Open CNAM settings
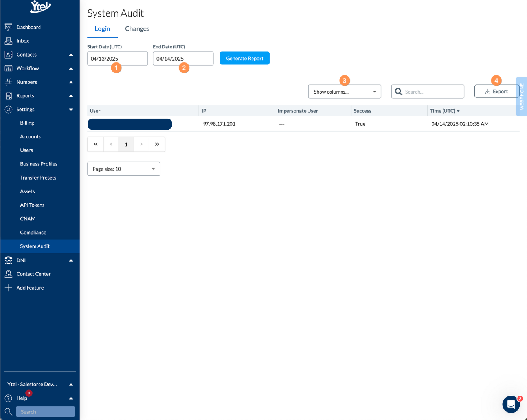Image resolution: width=527 pixels, height=420 pixels. (28, 219)
